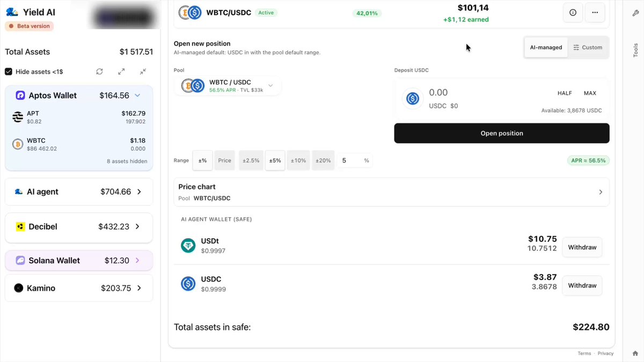Click the Yield AI logo
Image resolution: width=644 pixels, height=362 pixels.
coord(12,12)
